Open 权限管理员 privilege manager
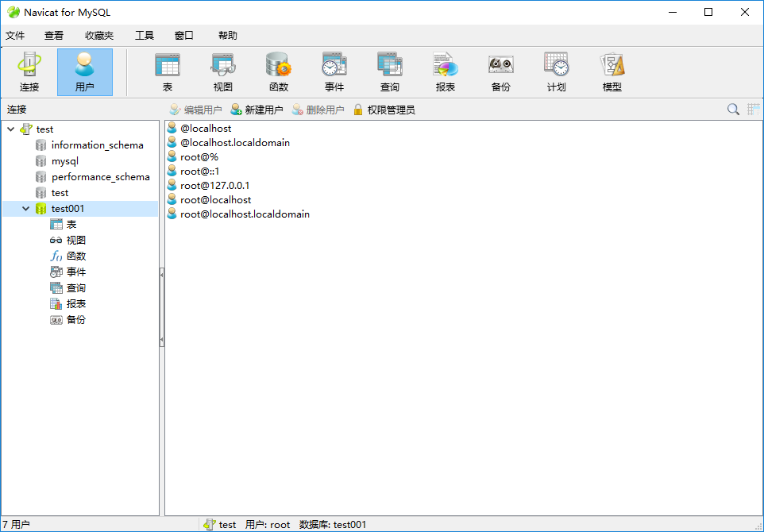Image resolution: width=764 pixels, height=532 pixels. [384, 110]
